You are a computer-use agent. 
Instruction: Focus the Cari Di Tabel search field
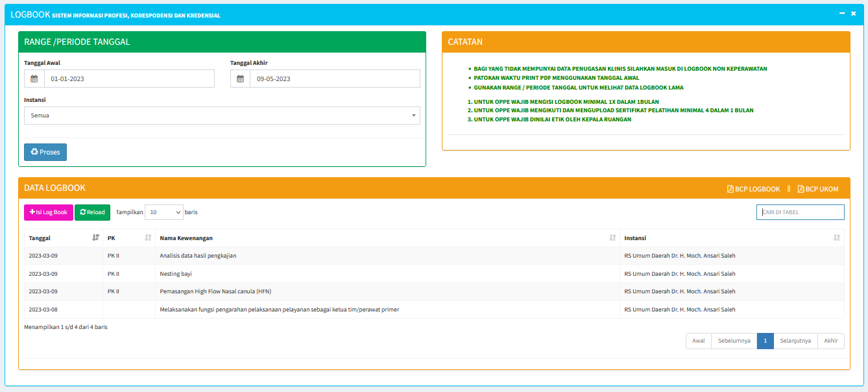[800, 212]
